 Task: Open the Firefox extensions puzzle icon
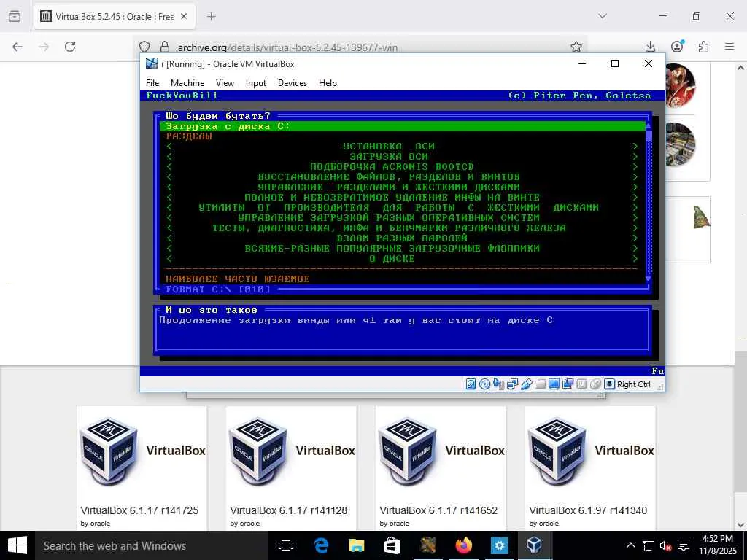pos(704,47)
